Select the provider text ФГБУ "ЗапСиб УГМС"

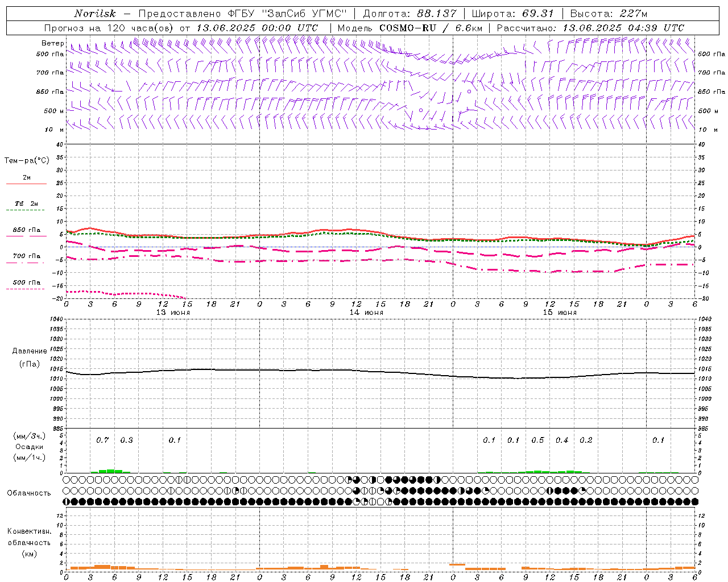[x=288, y=14]
